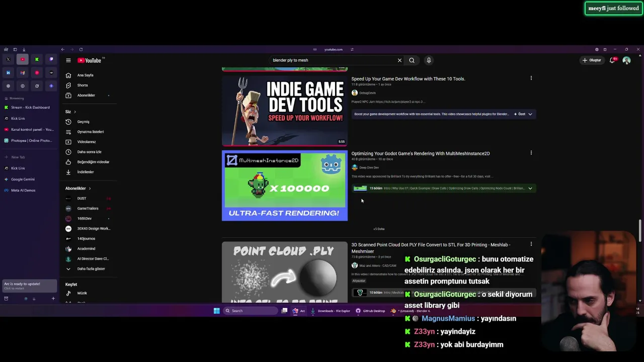Image resolution: width=644 pixels, height=362 pixels.
Task: Open GameTrailers subscription channel
Action: coord(88,209)
